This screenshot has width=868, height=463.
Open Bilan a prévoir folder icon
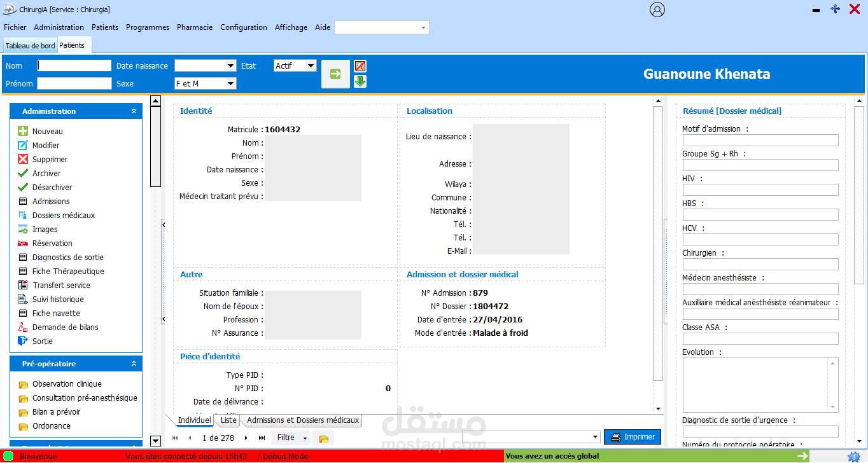click(23, 412)
